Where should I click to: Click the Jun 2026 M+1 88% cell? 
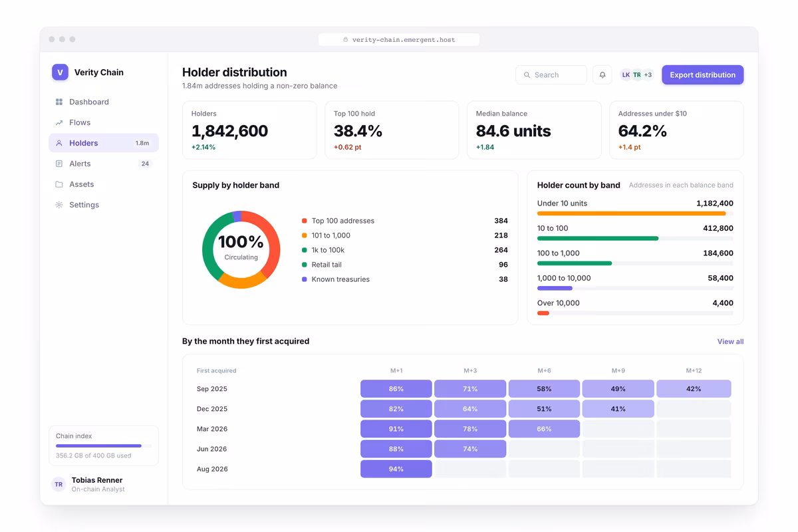396,449
